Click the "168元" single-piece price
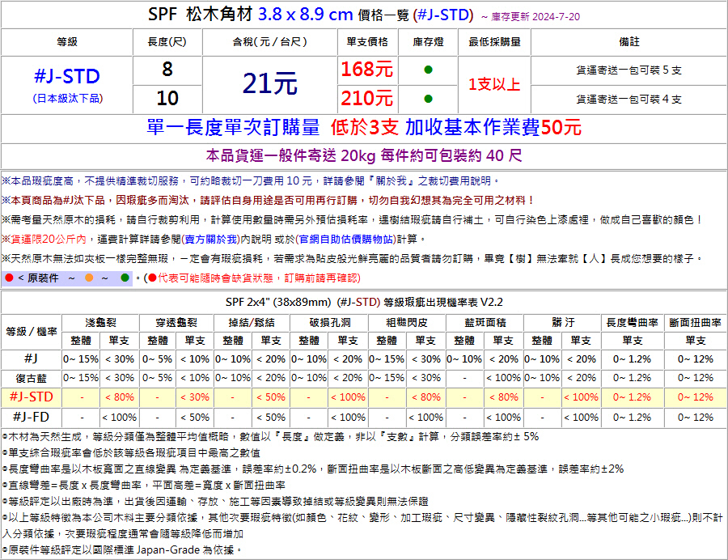This screenshot has height=560, width=728. point(367,70)
